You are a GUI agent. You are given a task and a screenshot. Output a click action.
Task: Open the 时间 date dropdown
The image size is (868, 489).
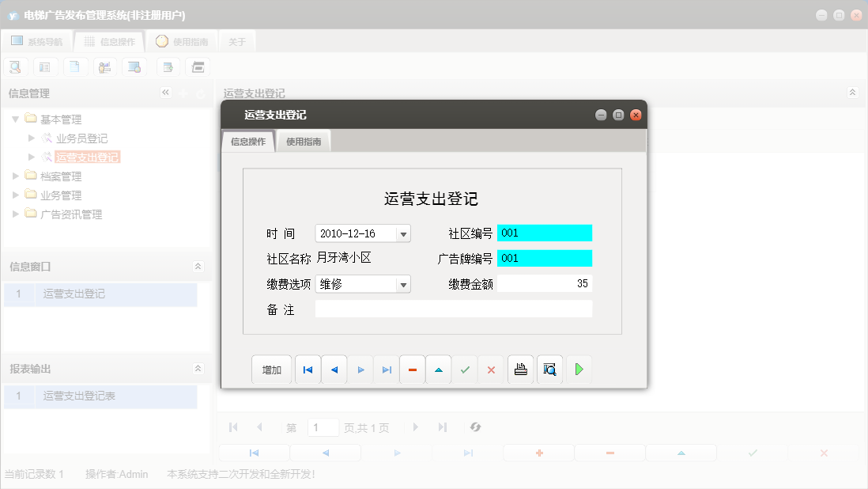click(x=402, y=233)
